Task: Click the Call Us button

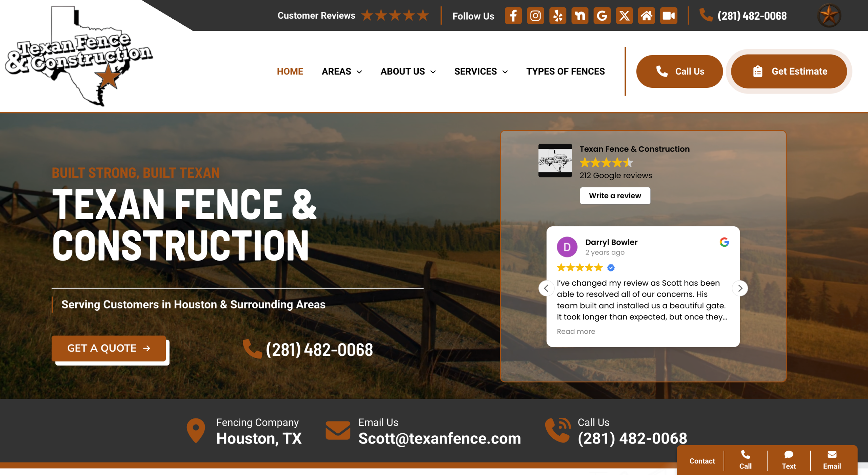Action: [x=679, y=71]
